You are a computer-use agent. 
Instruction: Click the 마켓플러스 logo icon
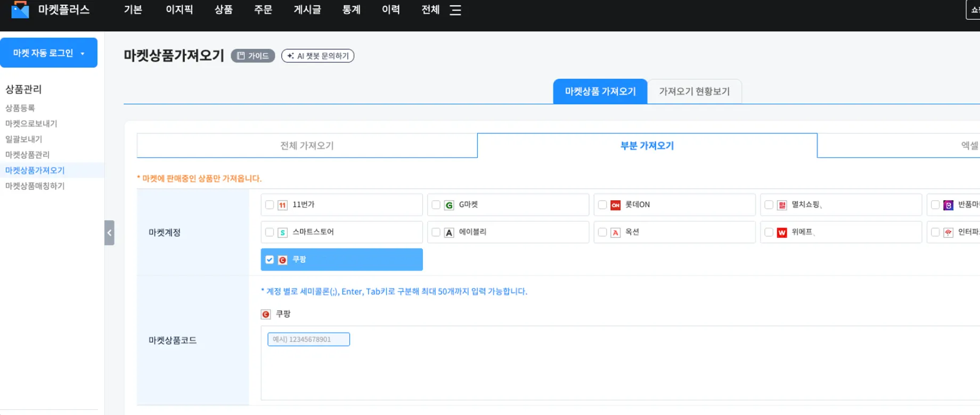pos(20,10)
